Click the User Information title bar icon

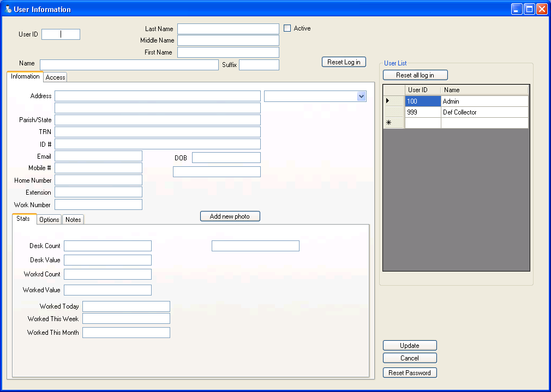tap(8, 9)
